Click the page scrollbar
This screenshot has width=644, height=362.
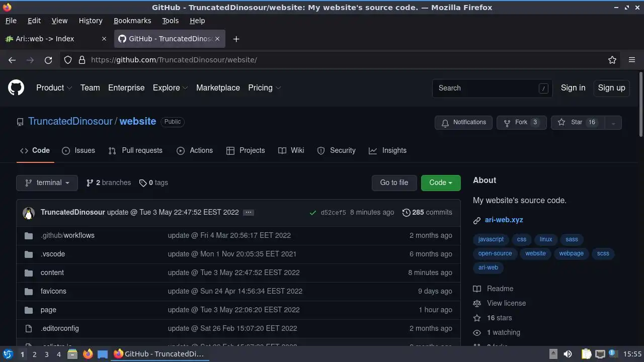[640, 105]
